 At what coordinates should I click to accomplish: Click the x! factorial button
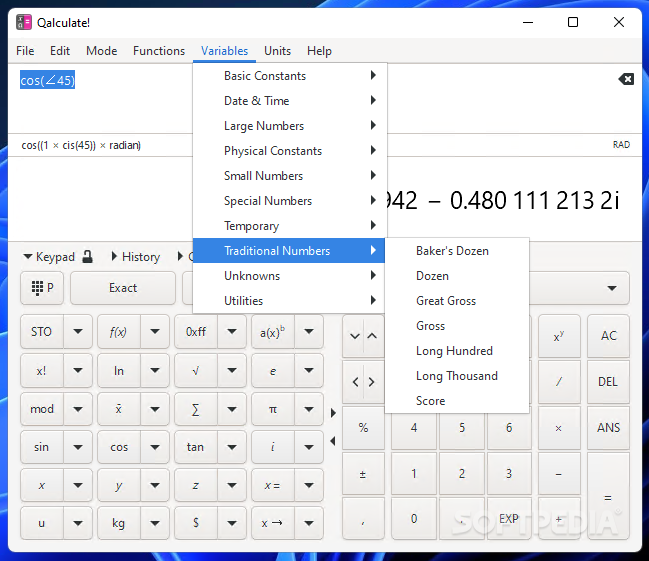[42, 371]
